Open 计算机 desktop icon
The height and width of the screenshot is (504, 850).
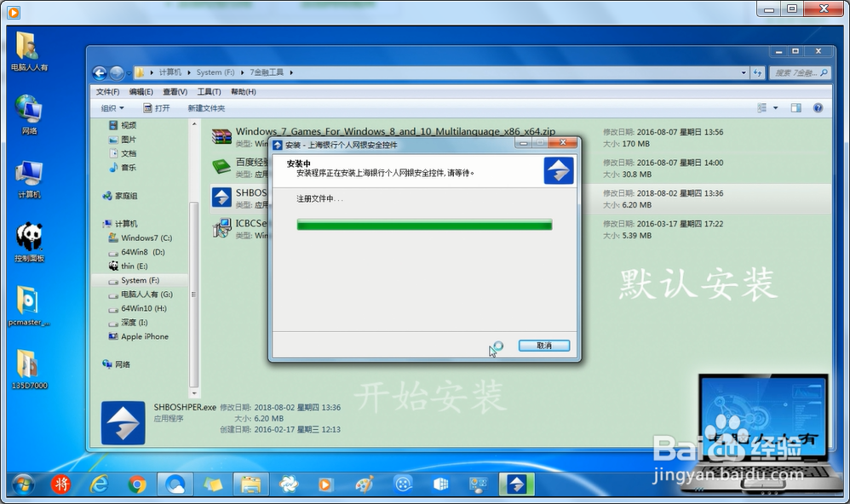pyautogui.click(x=29, y=179)
